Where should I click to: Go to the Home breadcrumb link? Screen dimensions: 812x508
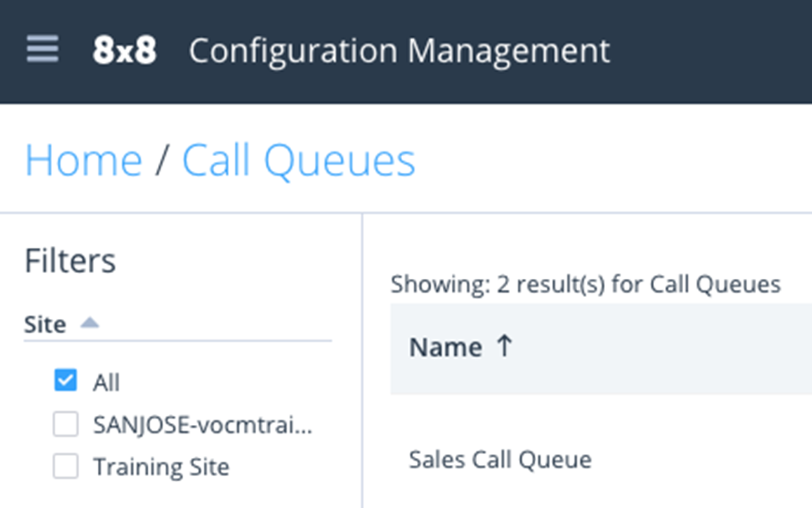coord(83,160)
